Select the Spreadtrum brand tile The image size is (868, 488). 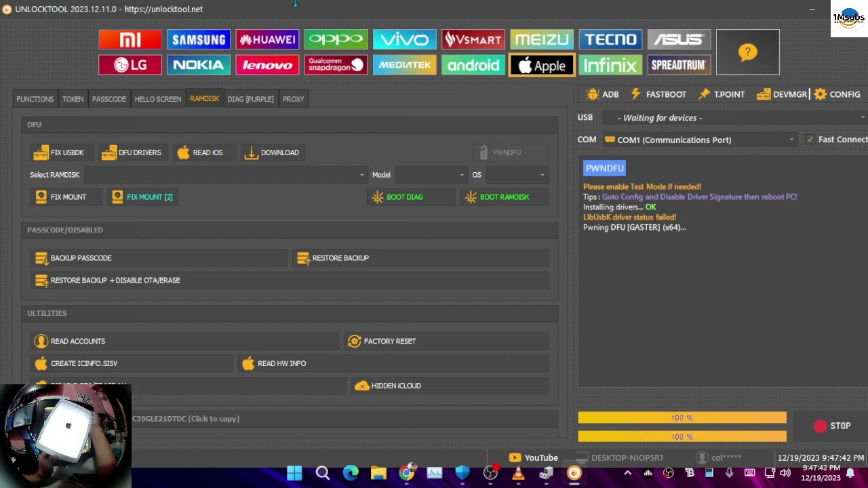pyautogui.click(x=679, y=65)
